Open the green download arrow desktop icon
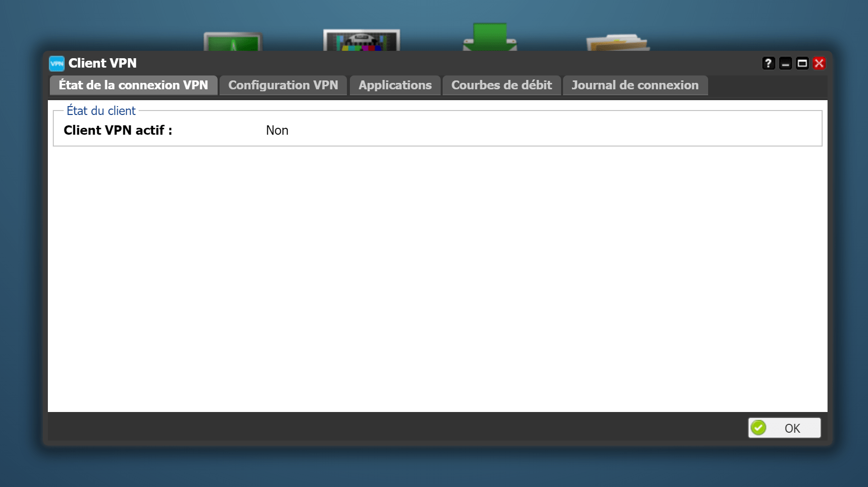This screenshot has height=487, width=868. pyautogui.click(x=490, y=37)
